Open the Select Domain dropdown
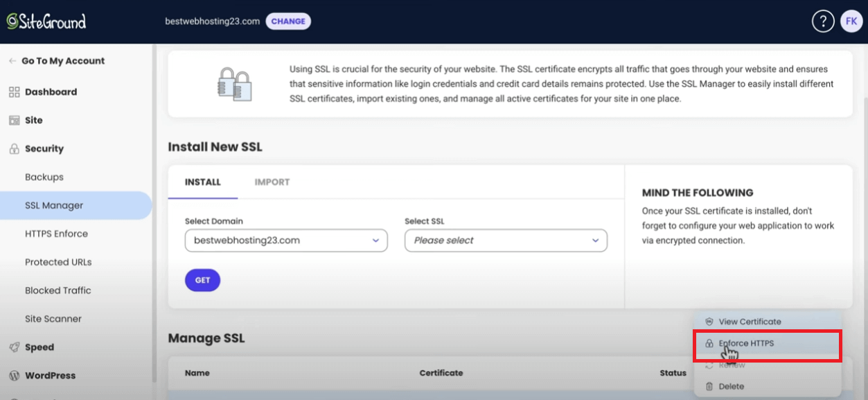 point(286,241)
